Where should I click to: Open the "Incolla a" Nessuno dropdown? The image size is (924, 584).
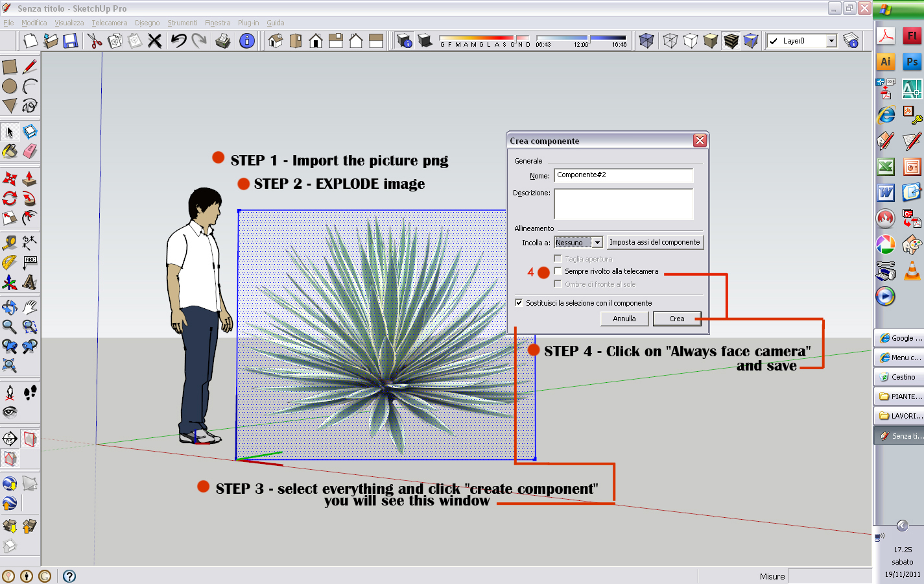click(x=597, y=241)
